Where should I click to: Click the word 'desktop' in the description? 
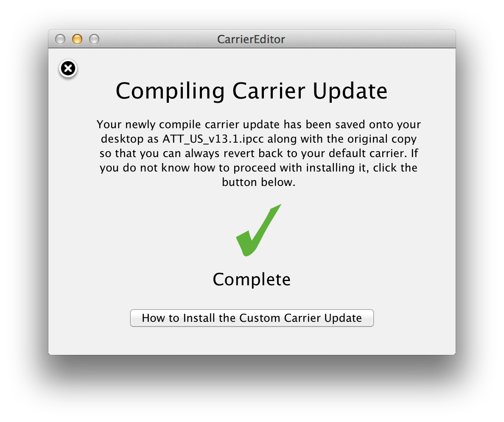click(122, 139)
